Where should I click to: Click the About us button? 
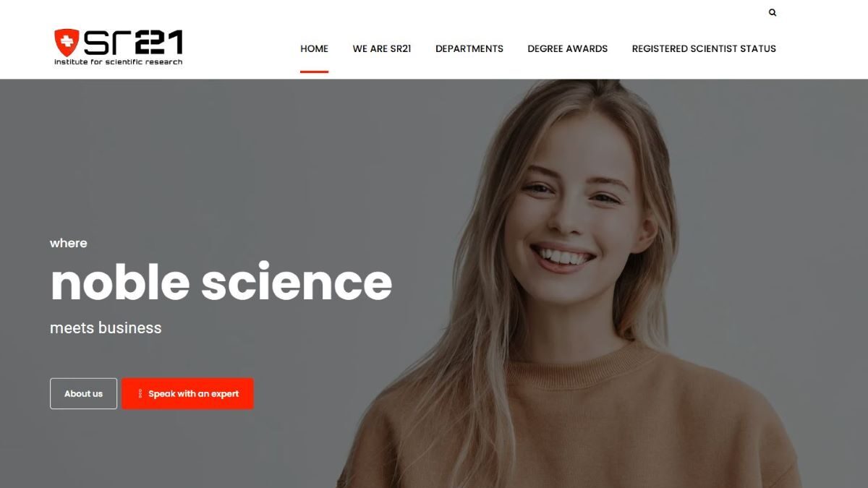pos(83,394)
